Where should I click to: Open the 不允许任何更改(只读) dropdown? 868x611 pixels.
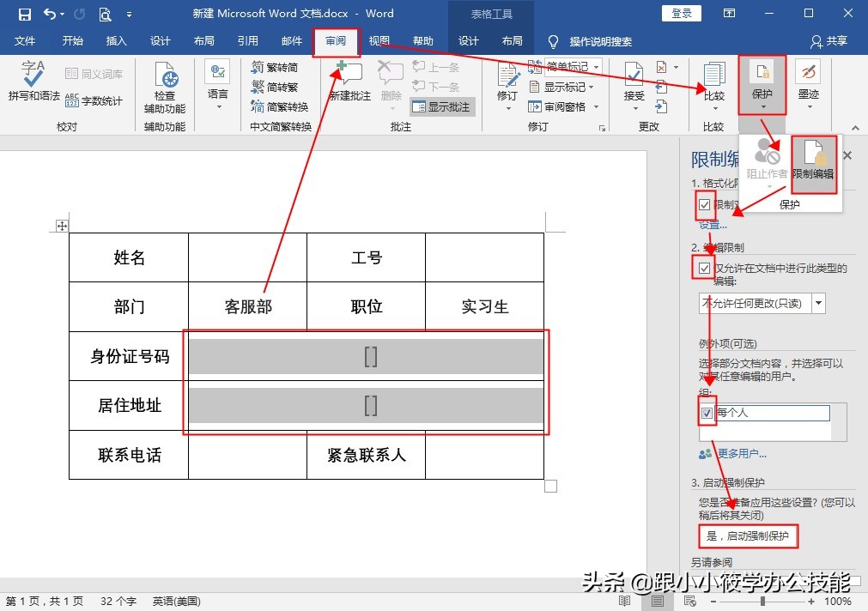[818, 302]
